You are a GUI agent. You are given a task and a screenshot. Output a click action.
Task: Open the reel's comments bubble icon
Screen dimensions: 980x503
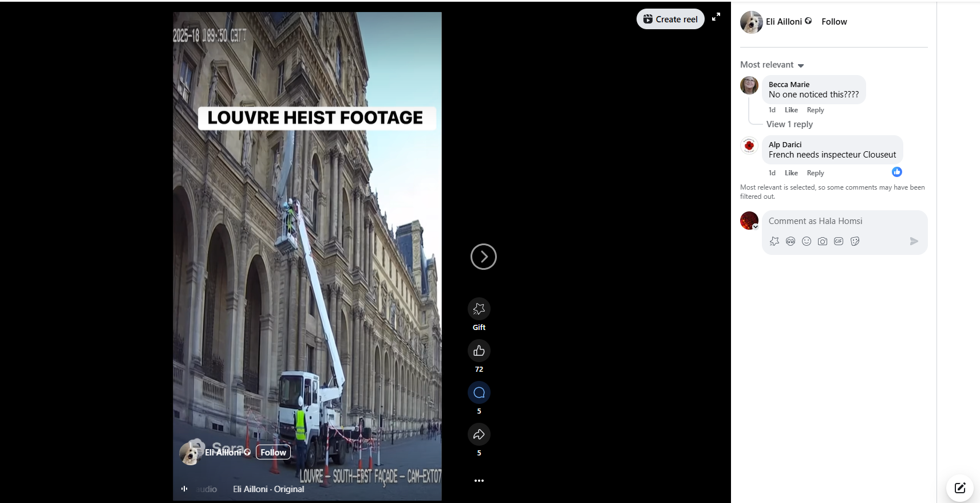coord(479,393)
